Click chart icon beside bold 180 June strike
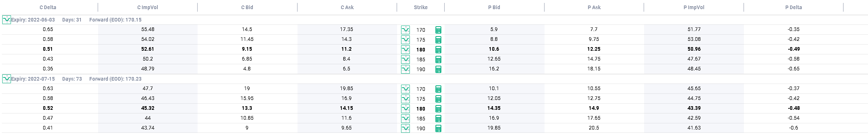Image resolution: width=868 pixels, height=135 pixels. 405,49
